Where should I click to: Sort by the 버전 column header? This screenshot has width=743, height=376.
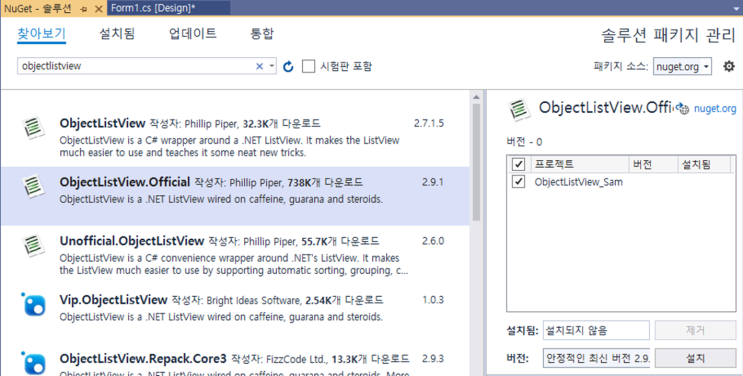coord(653,165)
